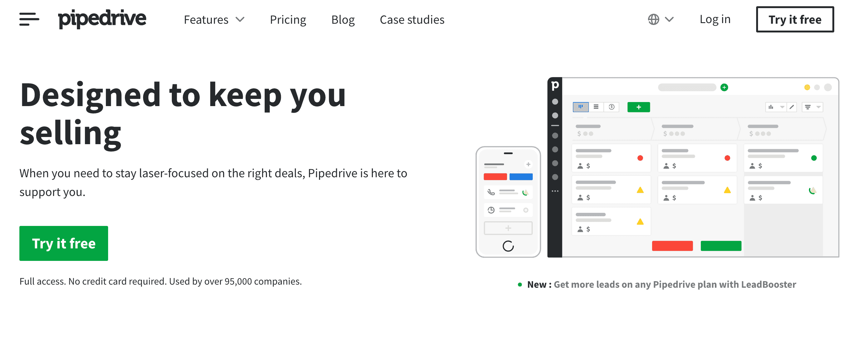Screen dimensions: 868x352
Task: Click the globe language selector icon
Action: [x=653, y=19]
